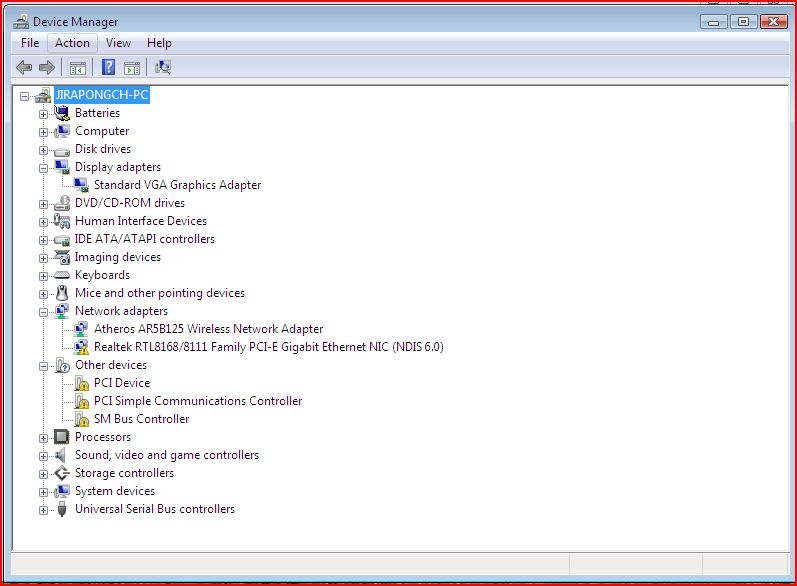797x586 pixels.
Task: Expand the Processors node
Action: tap(43, 438)
